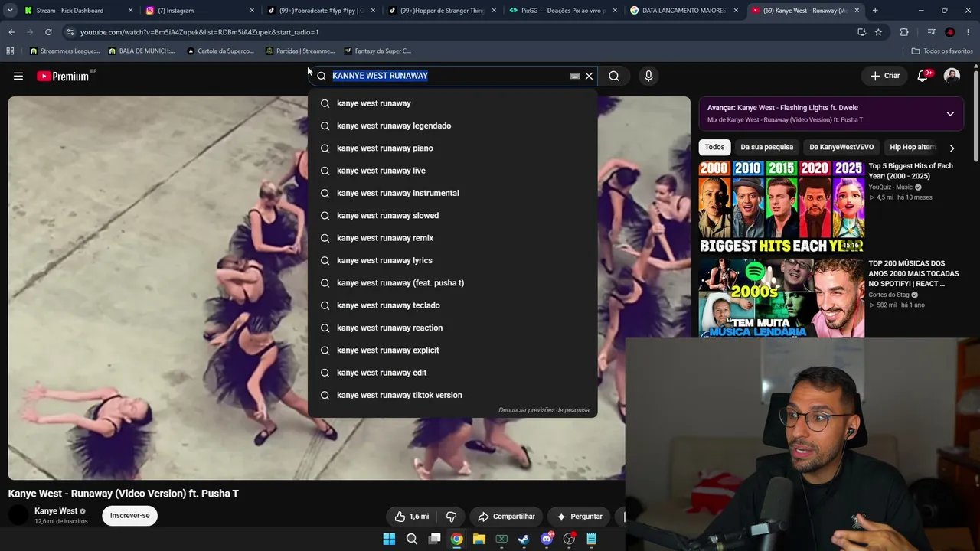
Task: Open the Criar create menu
Action: point(885,76)
